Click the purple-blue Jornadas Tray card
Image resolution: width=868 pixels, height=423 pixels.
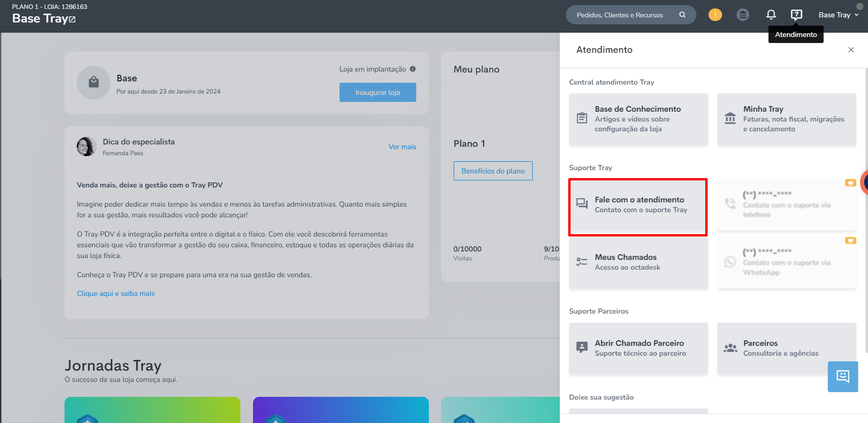(x=341, y=410)
